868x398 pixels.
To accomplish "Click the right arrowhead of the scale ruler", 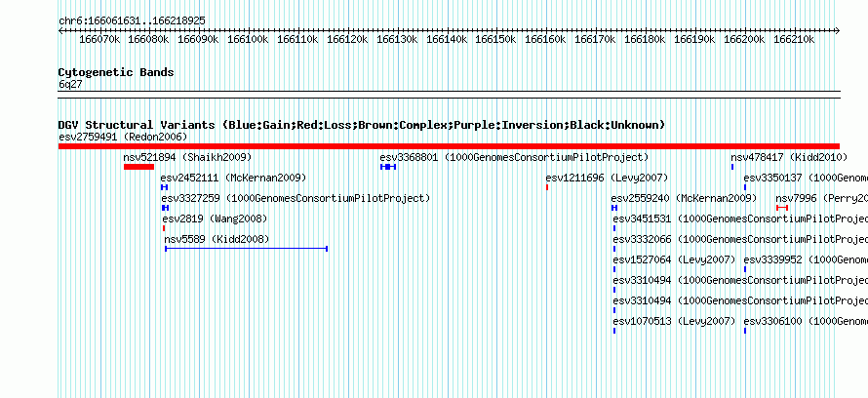I will click(837, 31).
